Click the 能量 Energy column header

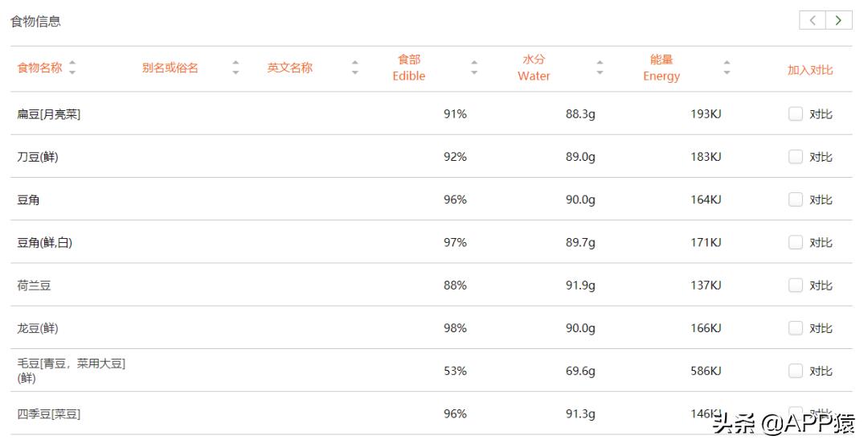(x=661, y=68)
